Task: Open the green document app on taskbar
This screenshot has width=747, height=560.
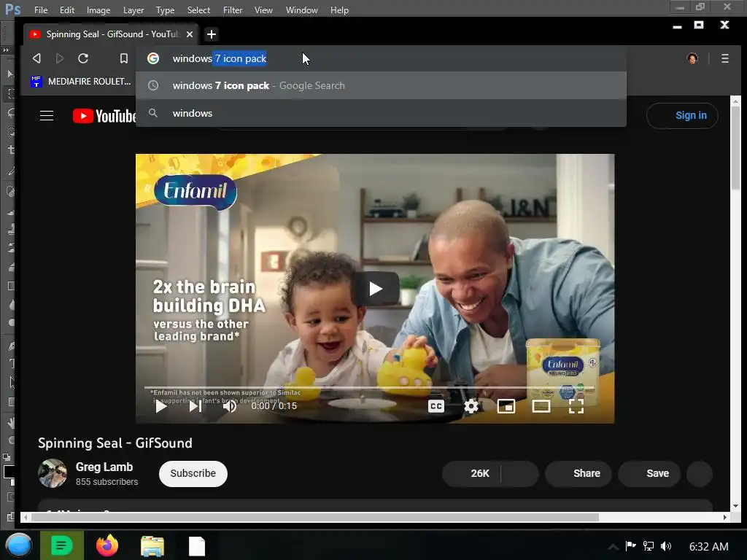Action: tap(62, 545)
